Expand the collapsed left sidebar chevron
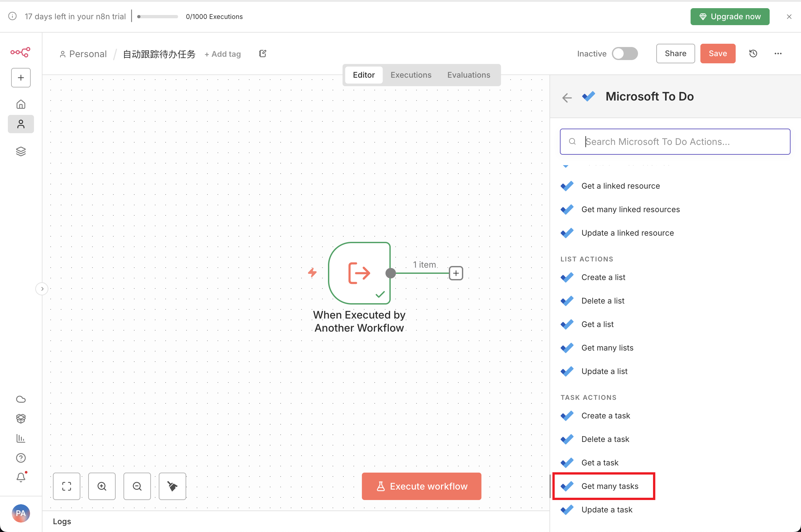This screenshot has height=532, width=801. pos(42,289)
